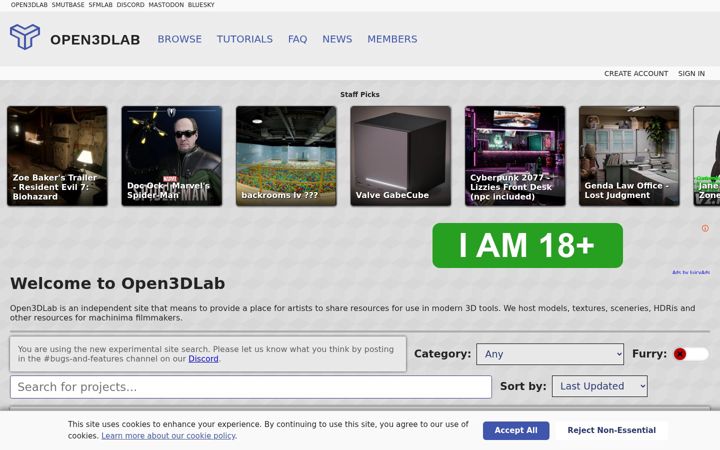The width and height of the screenshot is (720, 450).
Task: Open Zoe Baker's Trailer thumbnail
Action: point(57,156)
